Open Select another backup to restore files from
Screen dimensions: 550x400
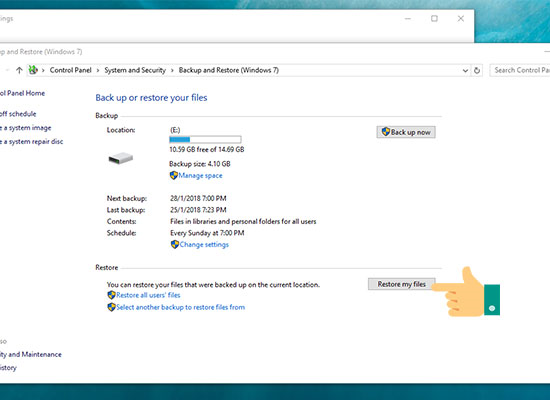point(181,307)
